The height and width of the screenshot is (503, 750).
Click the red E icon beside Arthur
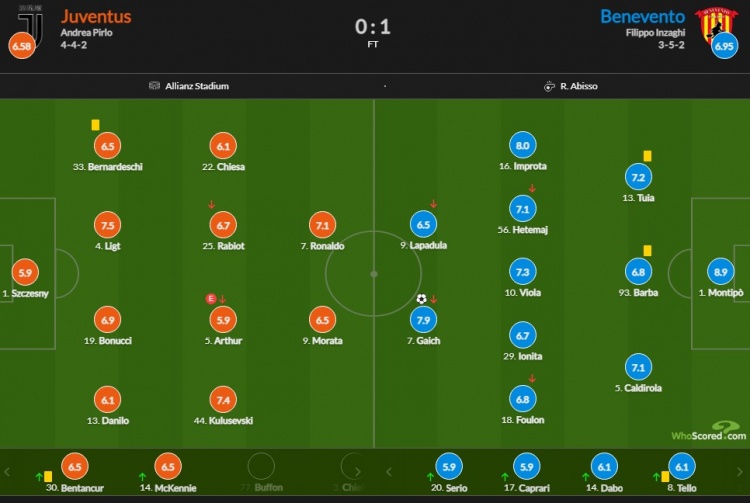coord(210,299)
